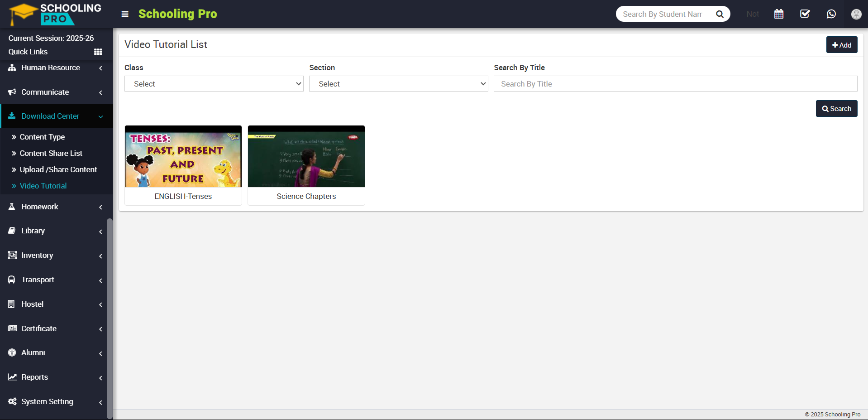Click the Hostel building icon
Image resolution: width=868 pixels, height=420 pixels.
12,304
